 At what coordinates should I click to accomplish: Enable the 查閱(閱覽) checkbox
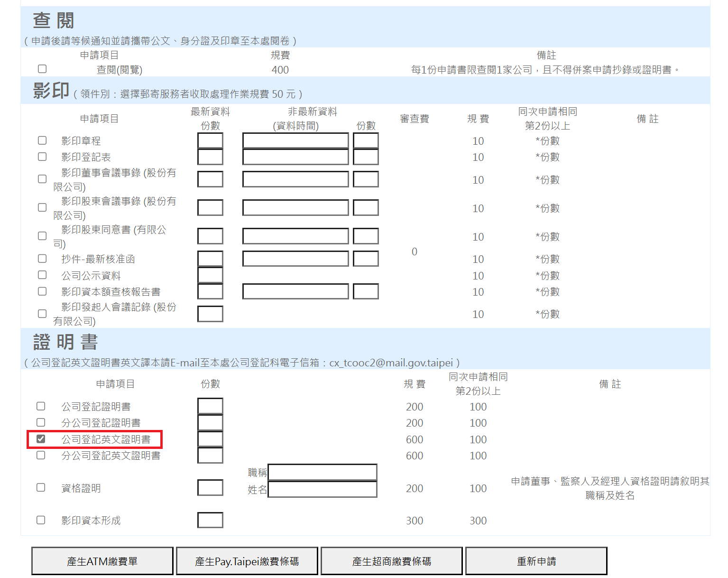pos(42,68)
